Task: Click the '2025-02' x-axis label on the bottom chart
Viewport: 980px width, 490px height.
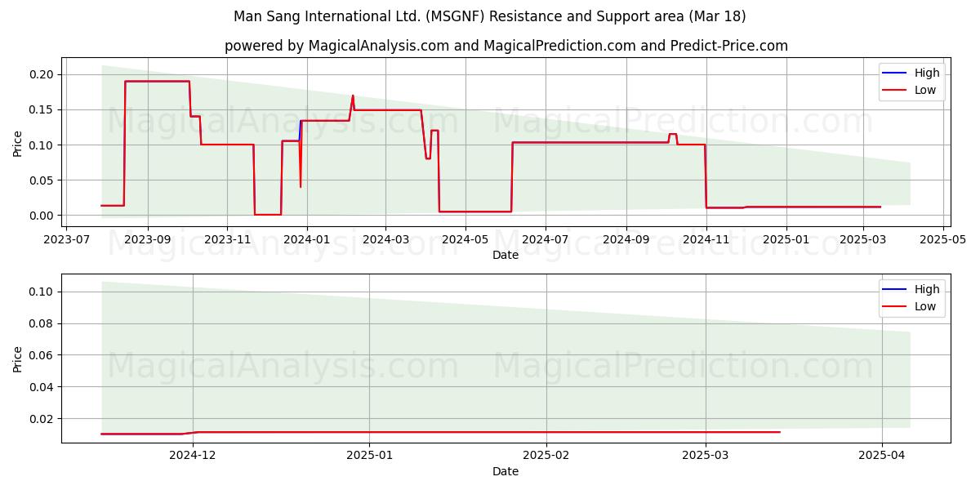Action: (546, 456)
